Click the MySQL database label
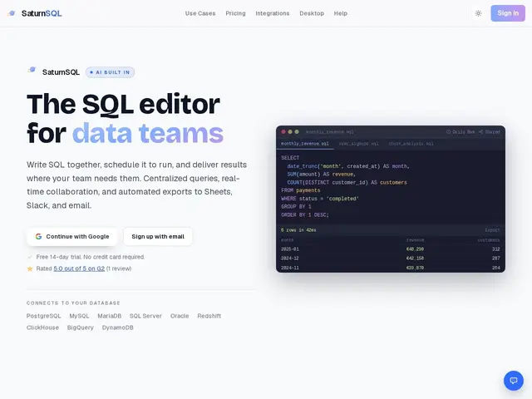The width and height of the screenshot is (532, 399). click(80, 316)
